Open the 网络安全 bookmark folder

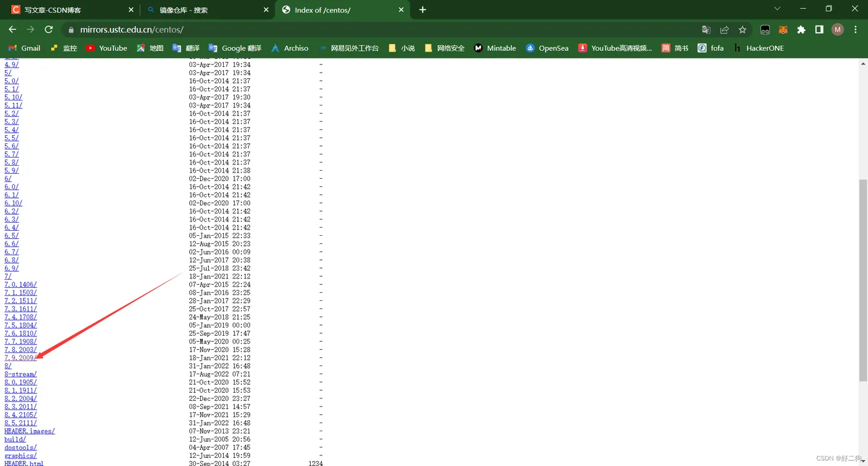pos(445,48)
